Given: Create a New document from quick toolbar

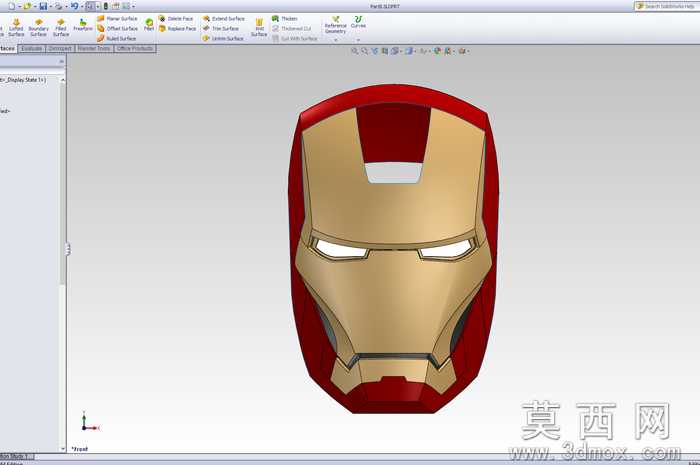Looking at the screenshot, I should (x=12, y=6).
